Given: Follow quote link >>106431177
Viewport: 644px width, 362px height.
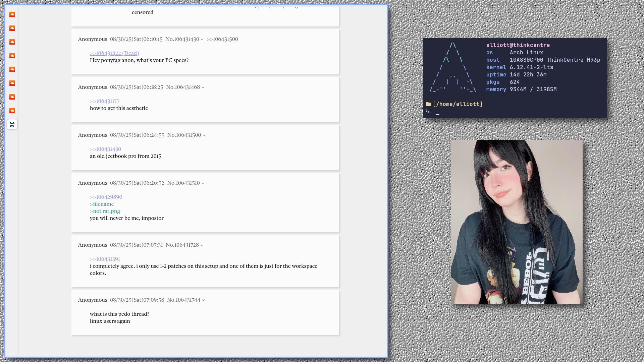Looking at the screenshot, I should (x=105, y=101).
